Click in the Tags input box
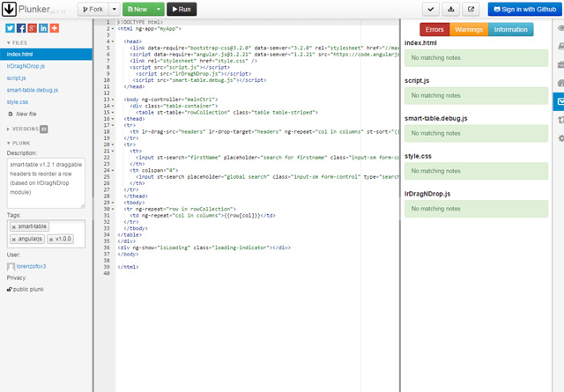564x392 pixels. 46,233
